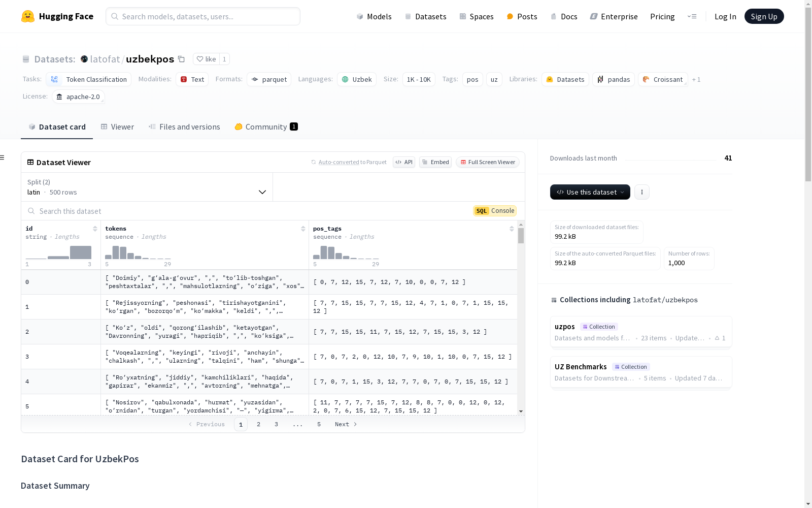Click the 1K - 10K size tag
Image resolution: width=812 pixels, height=508 pixels.
(x=419, y=79)
